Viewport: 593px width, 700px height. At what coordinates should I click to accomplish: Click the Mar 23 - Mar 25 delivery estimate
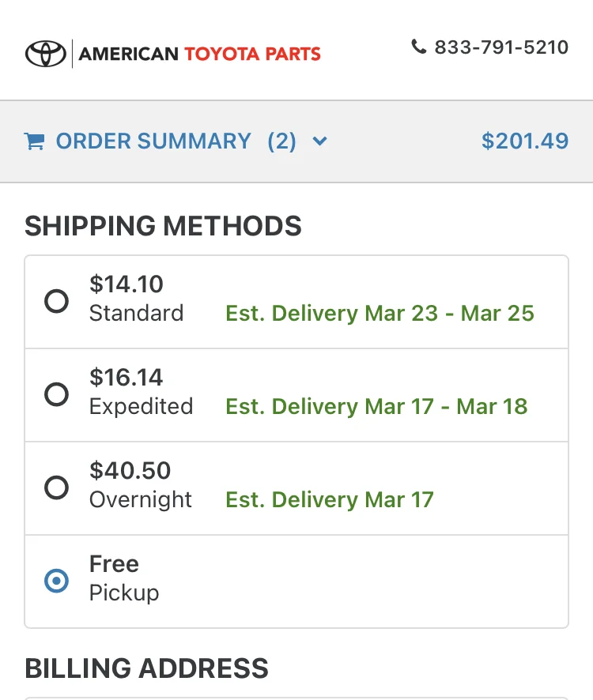(380, 314)
